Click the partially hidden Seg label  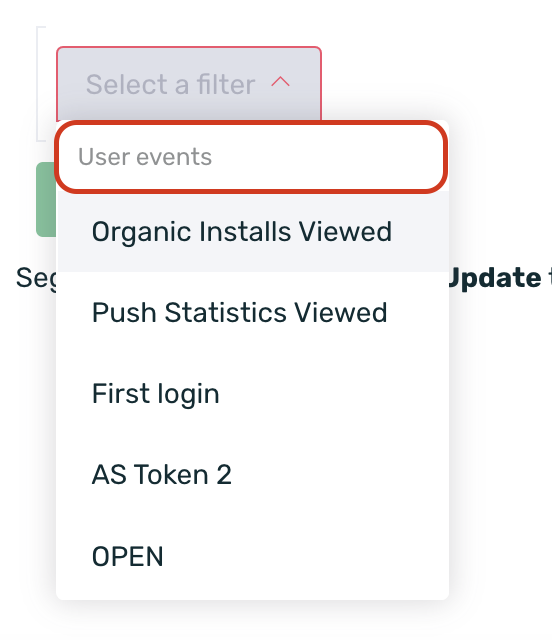36,278
